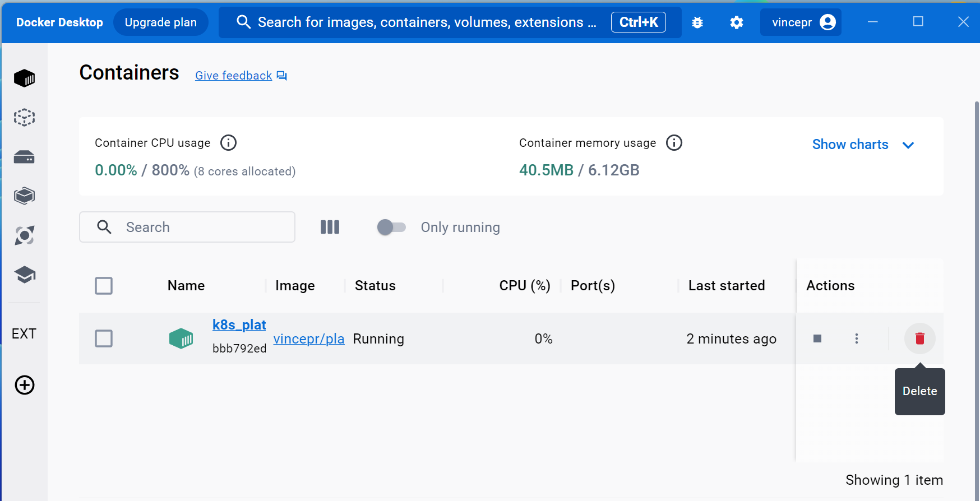Open the Volumes section icon
Screen dimensions: 980x501
(x=24, y=157)
